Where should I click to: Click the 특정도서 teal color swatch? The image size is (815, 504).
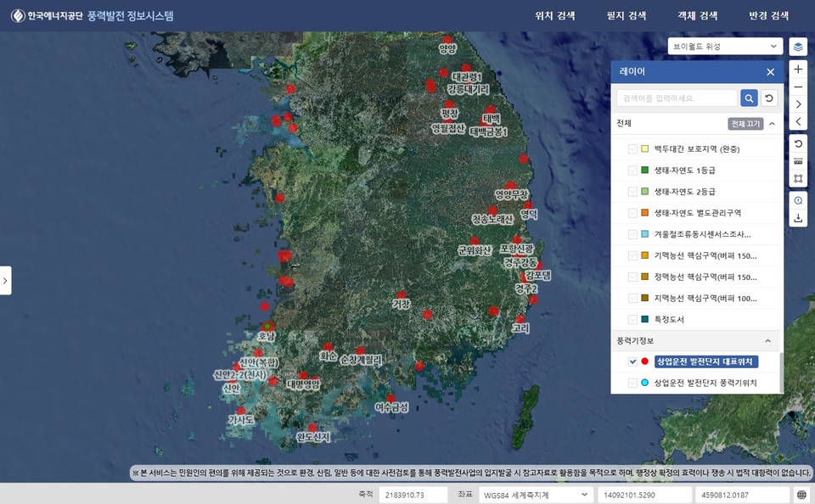click(645, 320)
